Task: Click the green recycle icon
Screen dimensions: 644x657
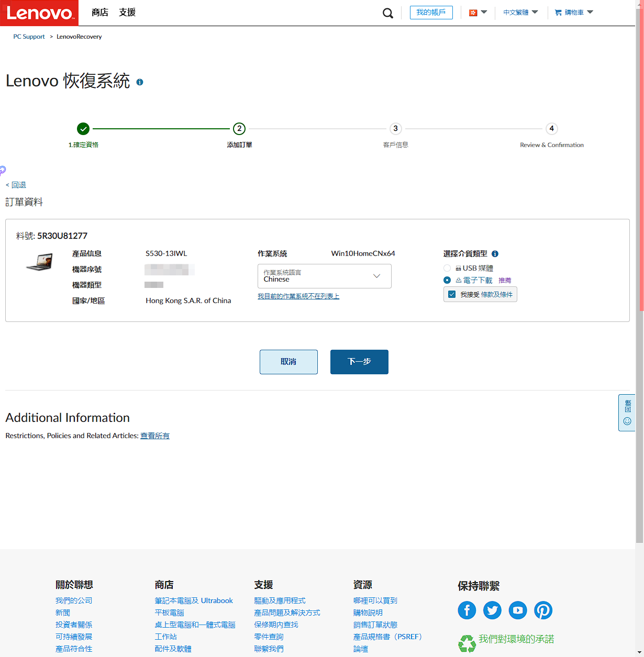Action: (x=467, y=643)
